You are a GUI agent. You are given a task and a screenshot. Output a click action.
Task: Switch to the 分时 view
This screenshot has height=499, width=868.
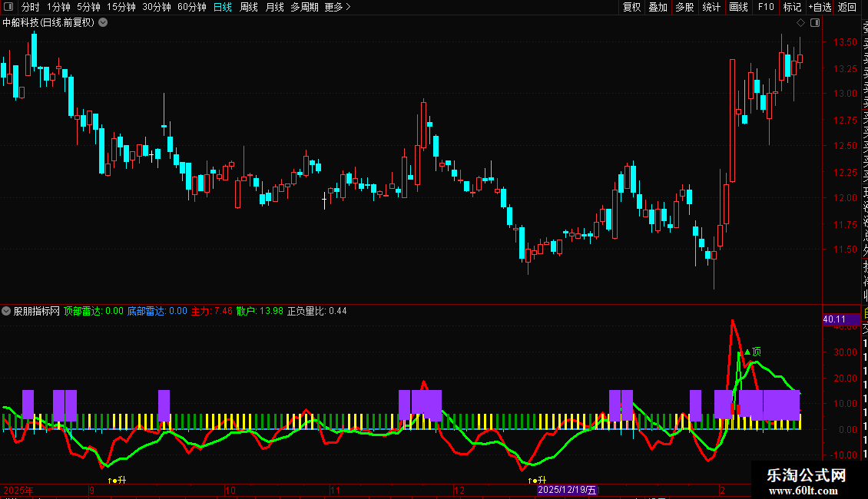click(x=31, y=7)
